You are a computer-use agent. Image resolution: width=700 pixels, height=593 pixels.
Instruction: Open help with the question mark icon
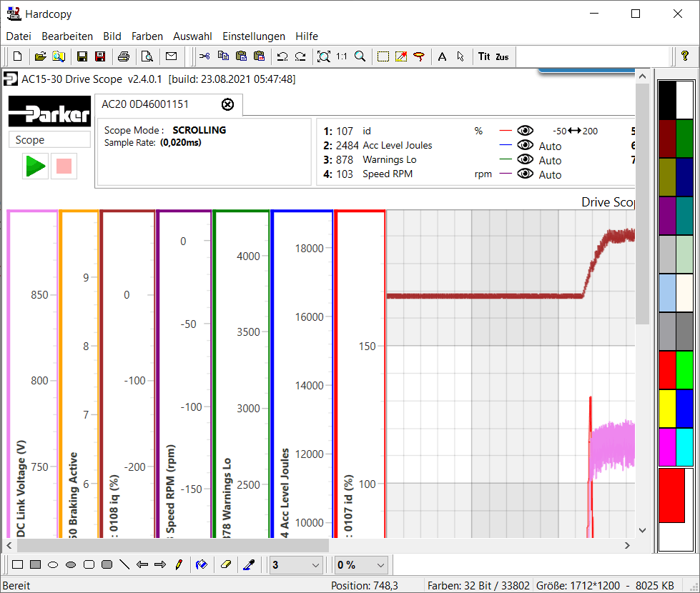pos(685,56)
